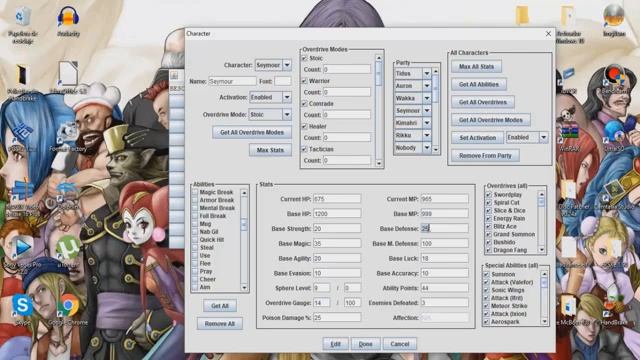This screenshot has width=640, height=360.
Task: Click the Remove All button
Action: (x=220, y=324)
